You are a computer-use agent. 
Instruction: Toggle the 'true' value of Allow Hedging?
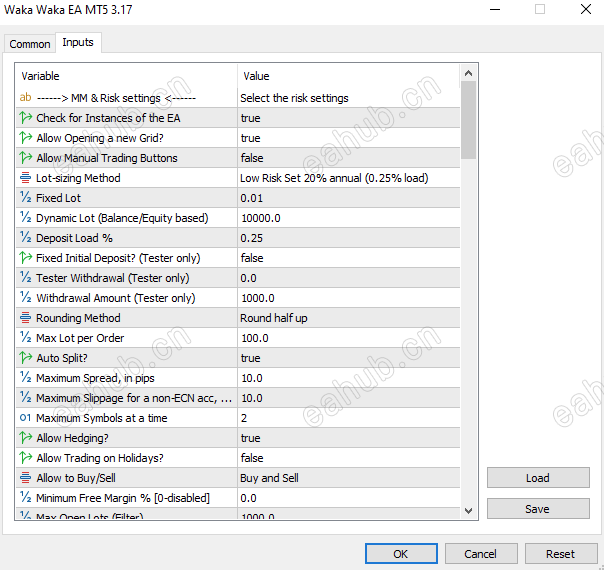pyautogui.click(x=349, y=438)
